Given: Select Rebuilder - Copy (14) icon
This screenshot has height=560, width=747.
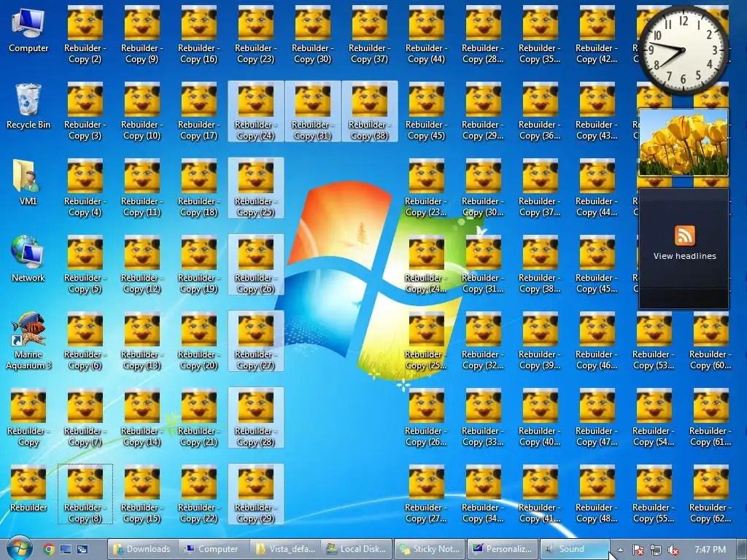Looking at the screenshot, I should (142, 418).
